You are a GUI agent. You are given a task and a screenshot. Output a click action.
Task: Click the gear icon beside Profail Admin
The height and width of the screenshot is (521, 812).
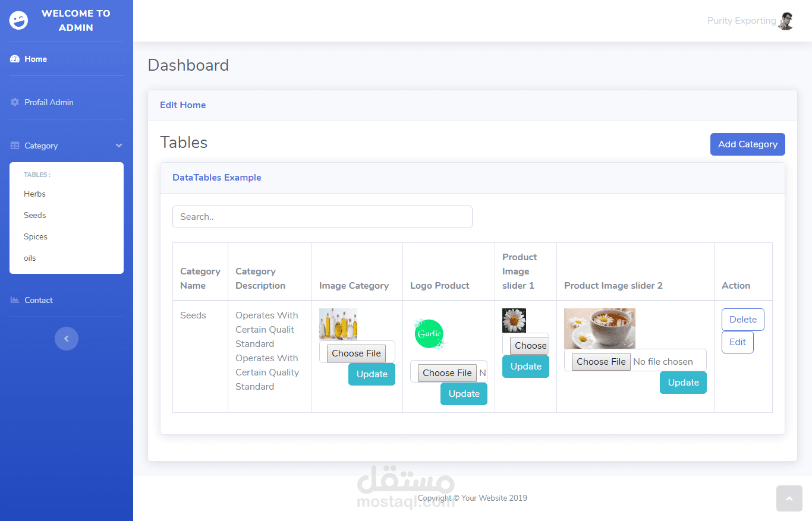(x=15, y=102)
